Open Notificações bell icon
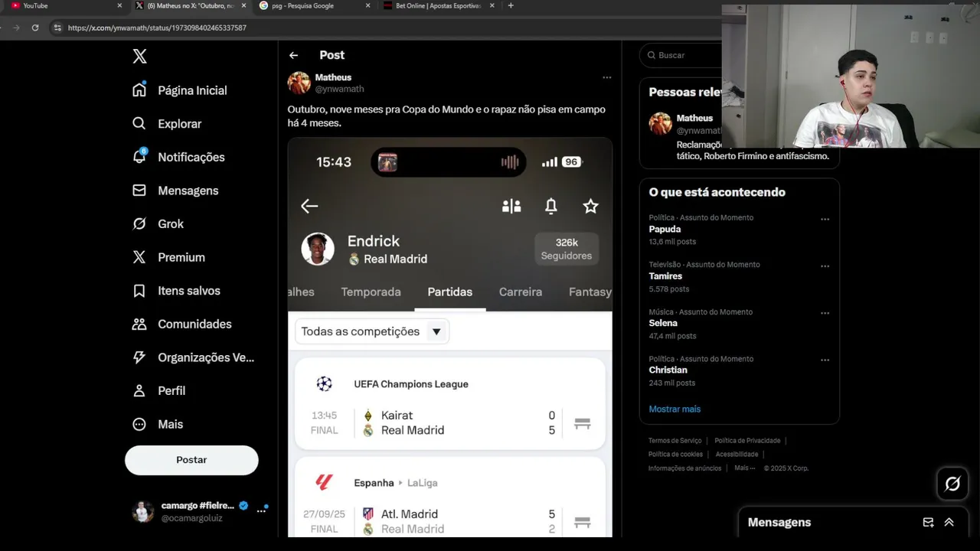Viewport: 980px width, 551px height. click(139, 156)
